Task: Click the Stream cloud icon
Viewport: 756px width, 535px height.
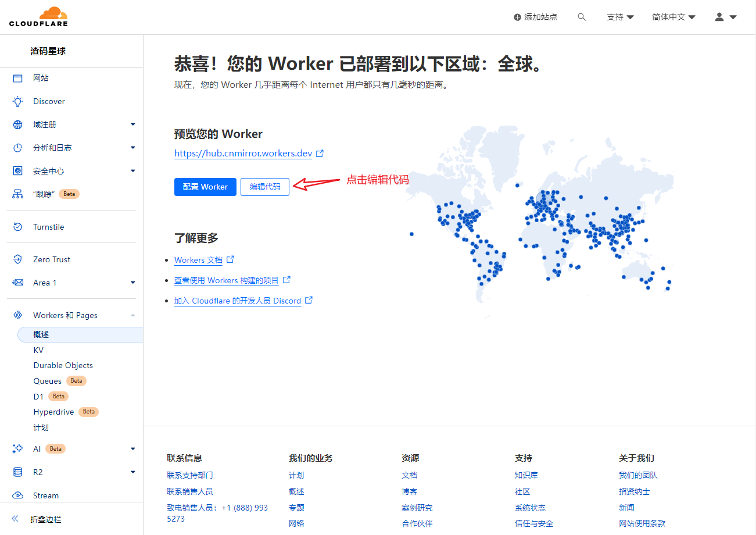Action: [18, 495]
